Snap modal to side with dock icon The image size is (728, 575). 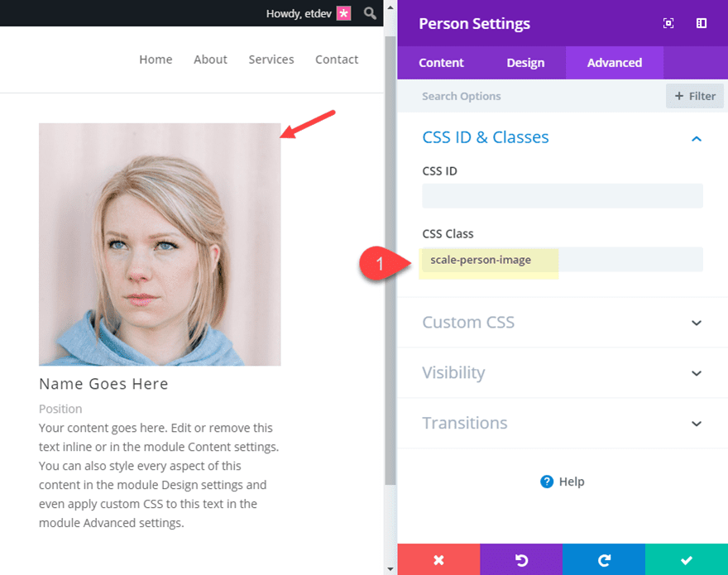coord(701,23)
